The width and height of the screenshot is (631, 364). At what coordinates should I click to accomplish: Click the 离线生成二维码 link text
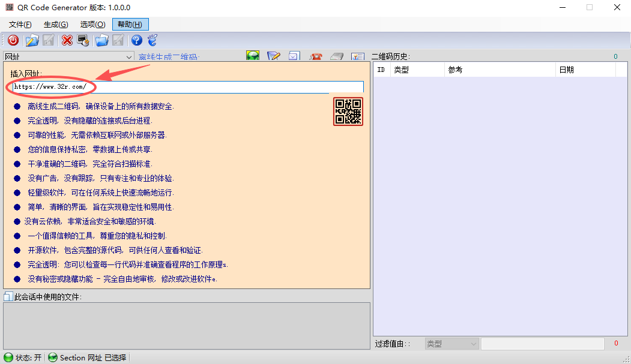(169, 57)
